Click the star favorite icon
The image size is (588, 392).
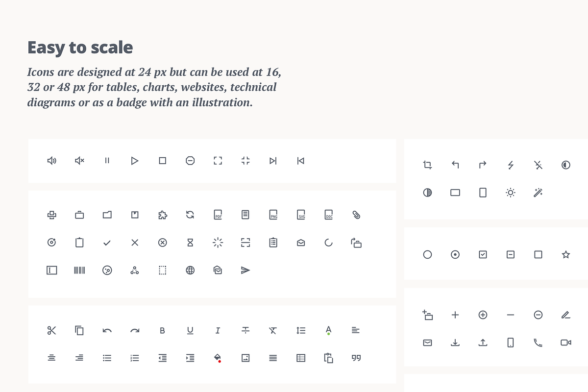(x=566, y=254)
